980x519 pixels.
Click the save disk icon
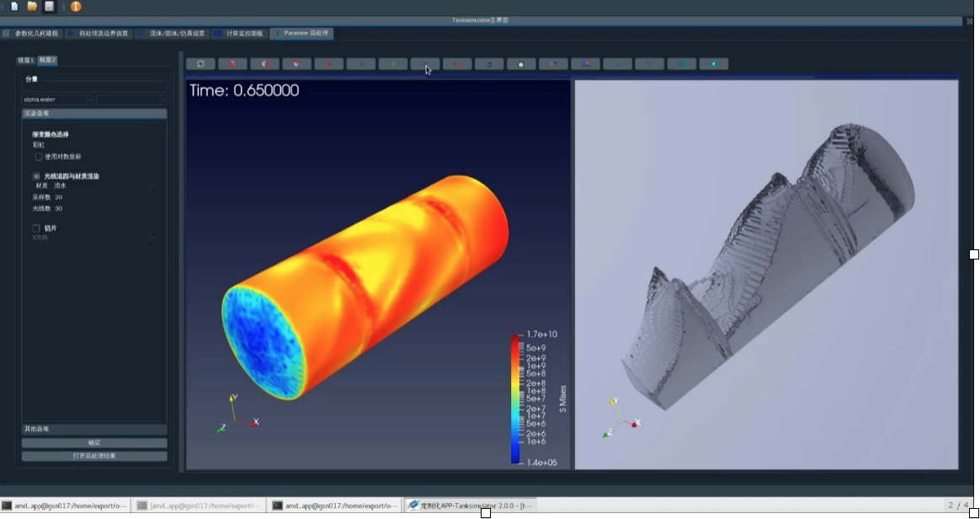coord(49,7)
